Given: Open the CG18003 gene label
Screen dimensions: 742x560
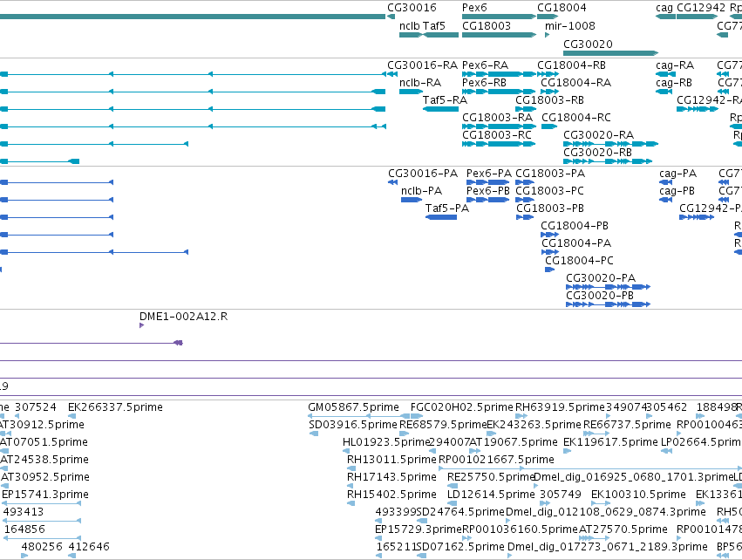Looking at the screenshot, I should coord(487,25).
